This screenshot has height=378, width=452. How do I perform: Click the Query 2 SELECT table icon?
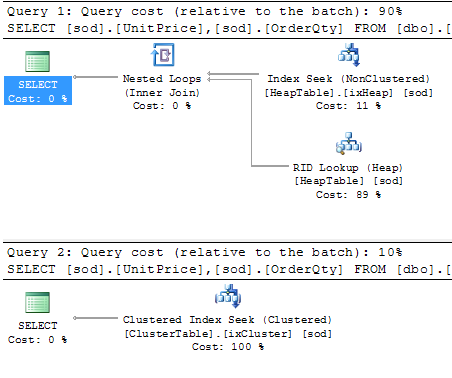tap(38, 302)
